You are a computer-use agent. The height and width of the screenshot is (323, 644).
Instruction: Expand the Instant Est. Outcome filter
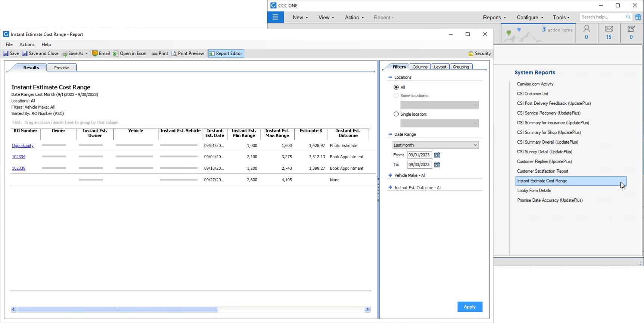click(x=391, y=188)
